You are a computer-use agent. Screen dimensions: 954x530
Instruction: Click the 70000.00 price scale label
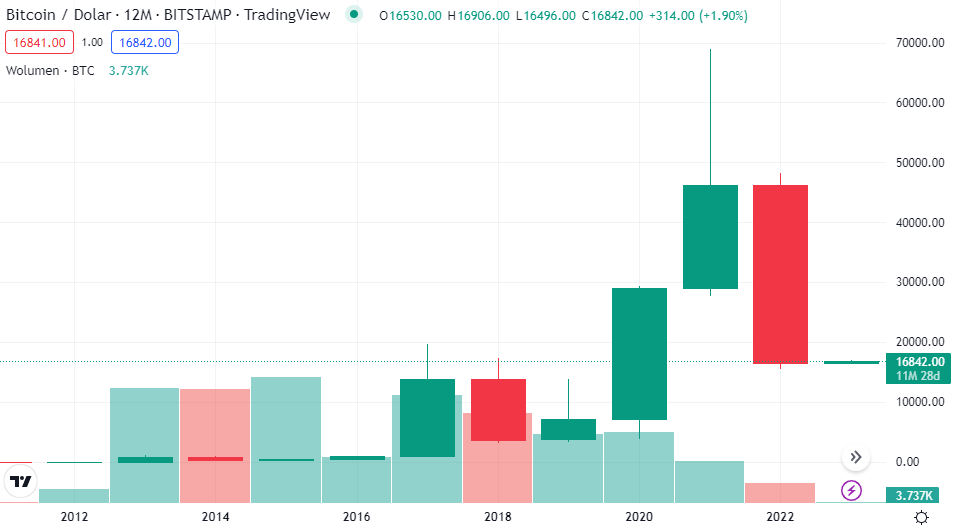(920, 42)
